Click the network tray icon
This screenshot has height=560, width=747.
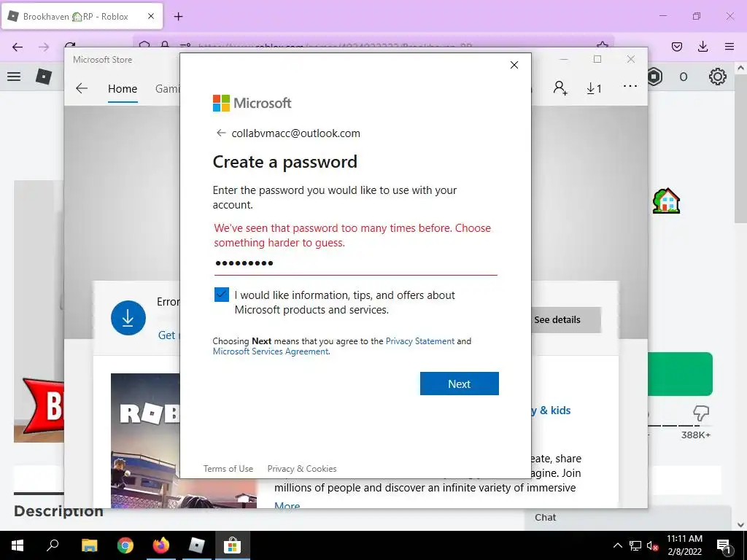tap(635, 545)
